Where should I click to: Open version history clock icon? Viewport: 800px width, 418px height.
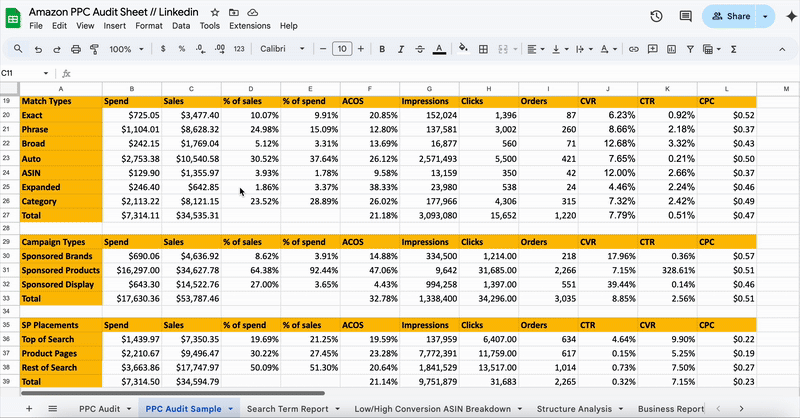[x=656, y=16]
